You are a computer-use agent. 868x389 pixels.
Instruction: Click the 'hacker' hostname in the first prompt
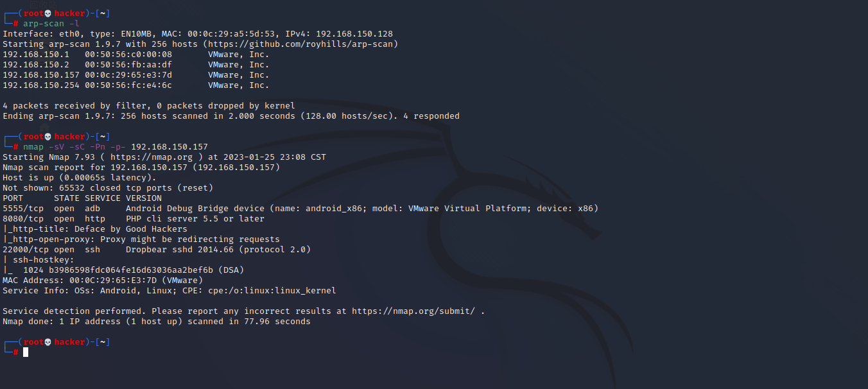click(x=69, y=13)
